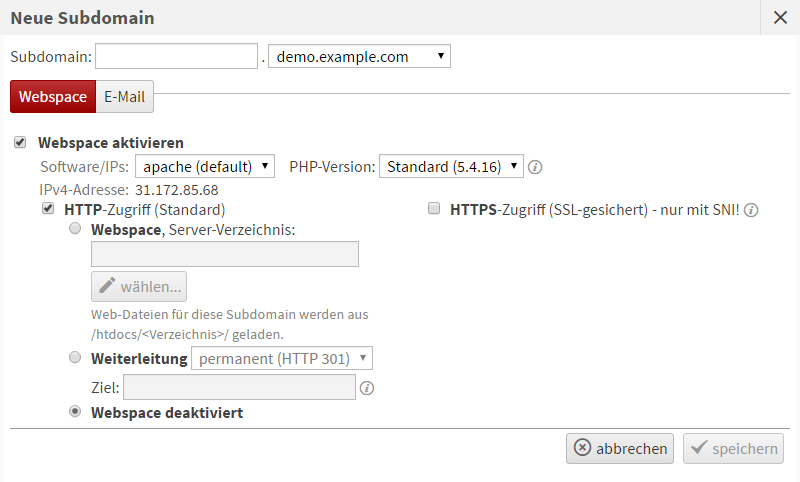Open the demo.example.com domain dropdown

pyautogui.click(x=359, y=56)
